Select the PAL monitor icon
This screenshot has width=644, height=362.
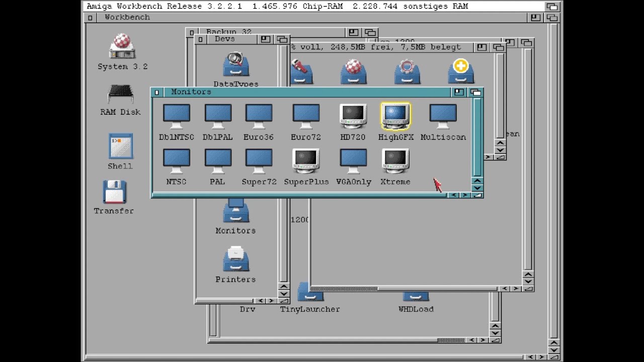pos(218,161)
